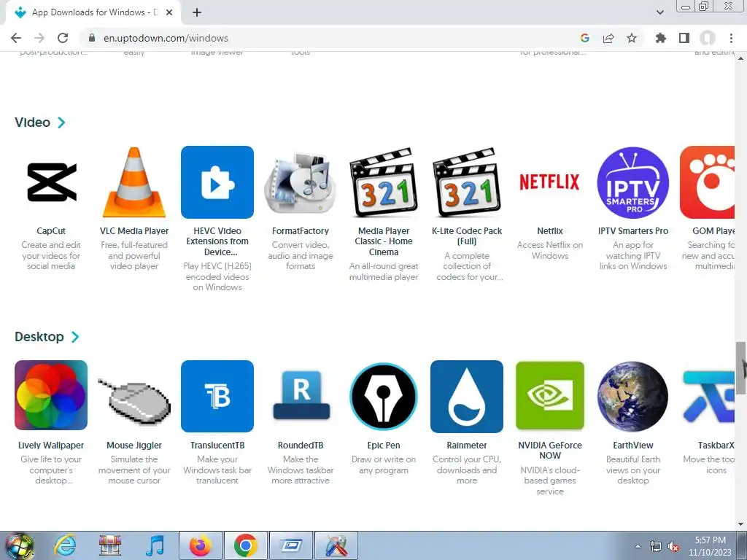747x560 pixels.
Task: Open the EarthView title link
Action: [x=633, y=446]
